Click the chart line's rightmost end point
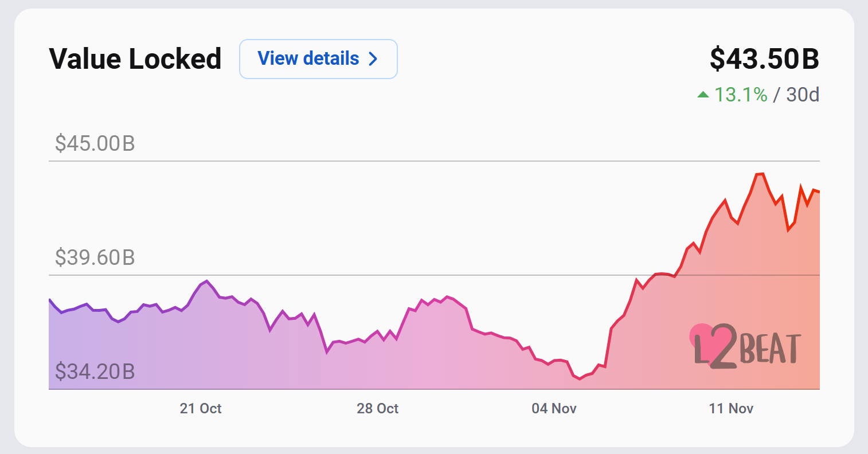 pos(819,192)
